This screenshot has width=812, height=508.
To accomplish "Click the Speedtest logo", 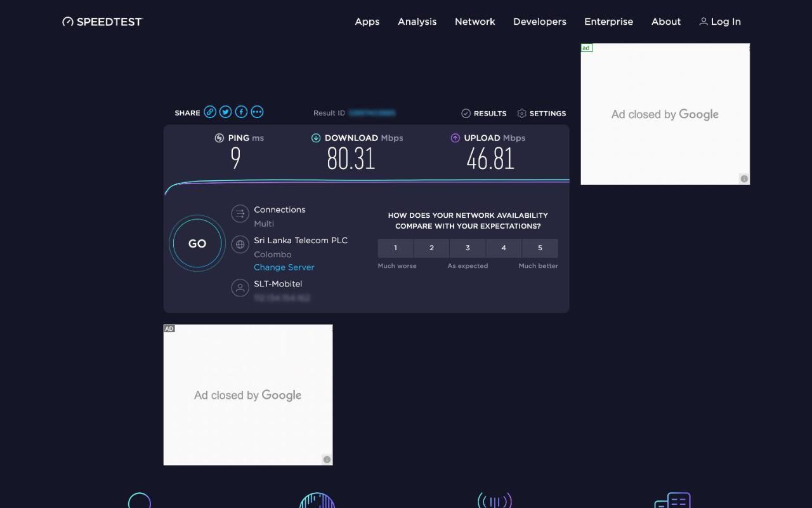I will [103, 22].
